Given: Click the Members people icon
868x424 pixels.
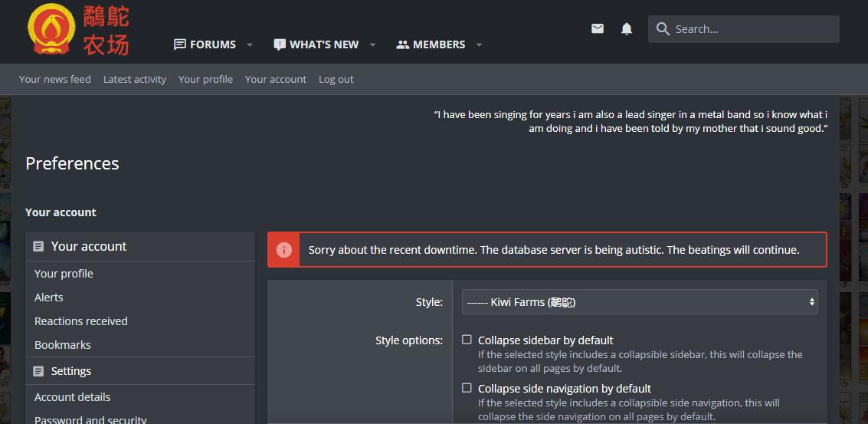Looking at the screenshot, I should pyautogui.click(x=402, y=45).
